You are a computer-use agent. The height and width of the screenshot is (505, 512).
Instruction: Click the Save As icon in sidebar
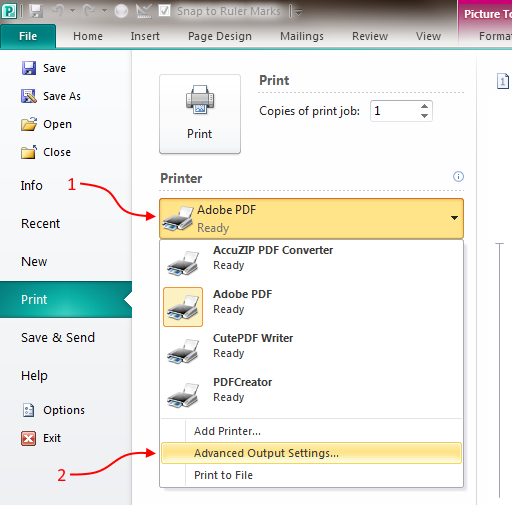pos(29,96)
